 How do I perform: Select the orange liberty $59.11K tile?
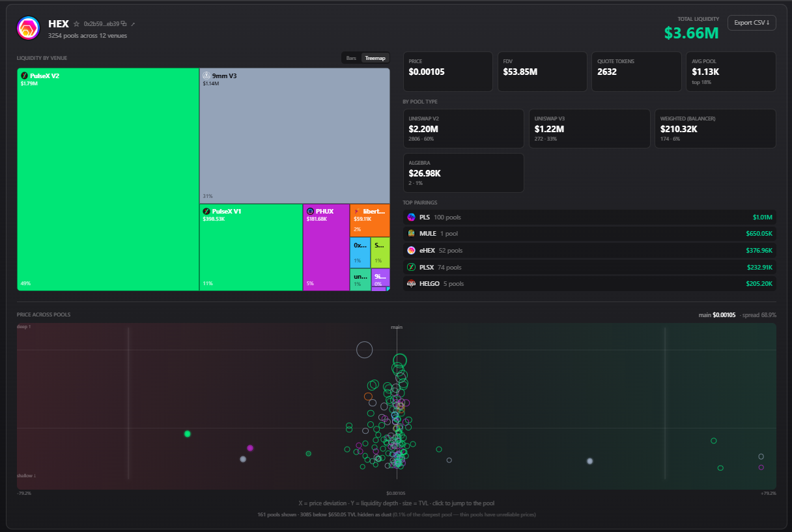coord(370,220)
